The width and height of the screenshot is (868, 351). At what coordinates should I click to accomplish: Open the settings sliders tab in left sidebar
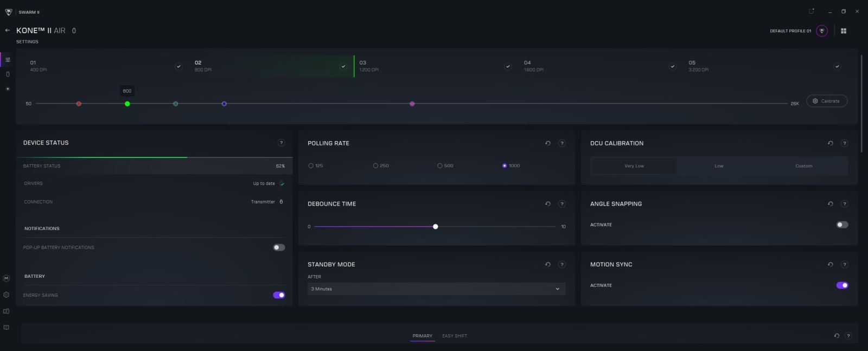[x=8, y=60]
